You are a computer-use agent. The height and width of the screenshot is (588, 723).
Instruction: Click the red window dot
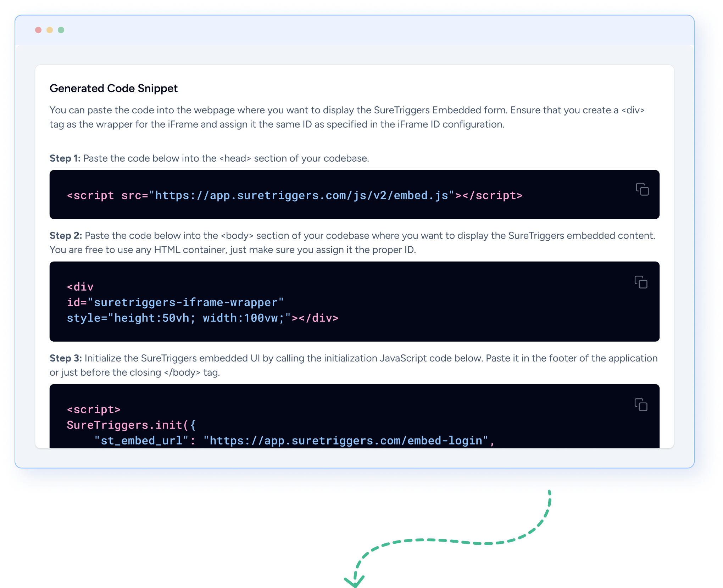click(38, 30)
